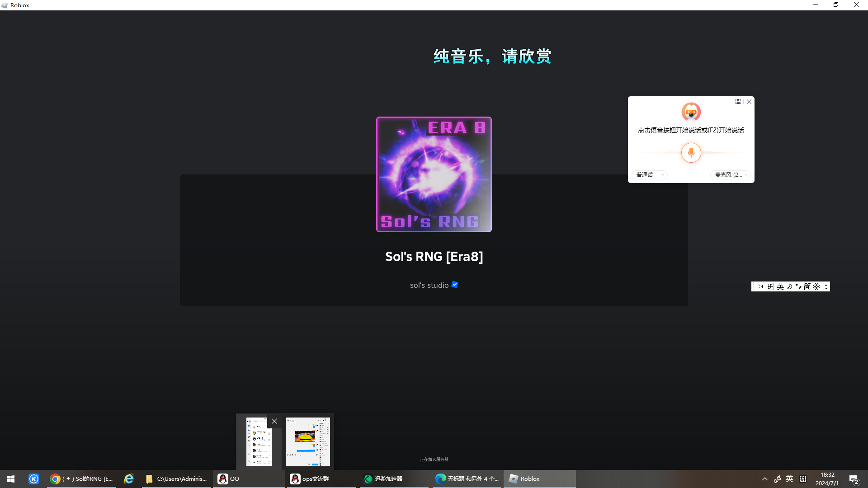Select the QQ chat window preview thumbnail
868x488 pixels.
point(308,442)
